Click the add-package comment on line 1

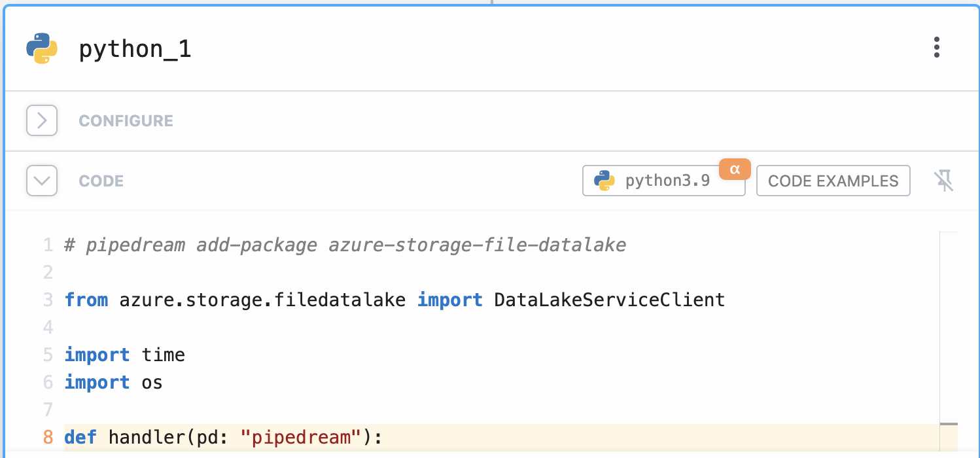(x=345, y=245)
